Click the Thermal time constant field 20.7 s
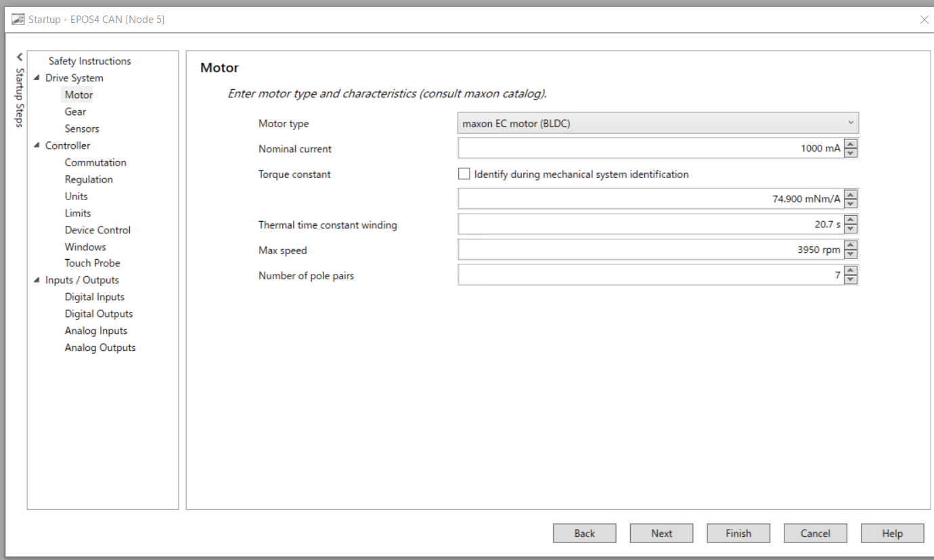The image size is (934, 560). (651, 225)
